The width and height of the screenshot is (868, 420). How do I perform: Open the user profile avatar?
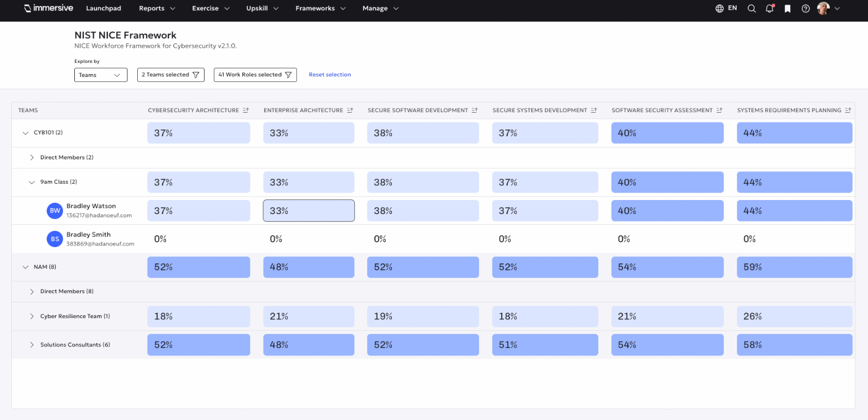tap(823, 8)
